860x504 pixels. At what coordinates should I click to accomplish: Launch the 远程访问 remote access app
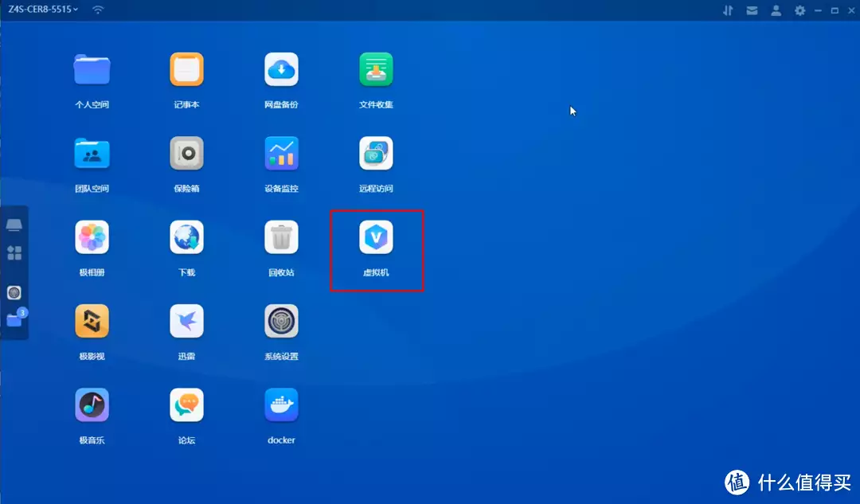click(376, 154)
